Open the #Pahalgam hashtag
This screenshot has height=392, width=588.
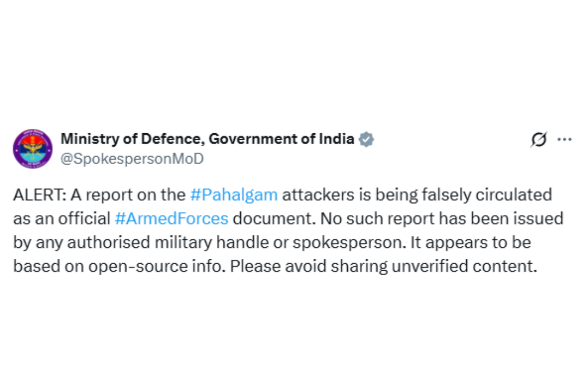(x=234, y=195)
